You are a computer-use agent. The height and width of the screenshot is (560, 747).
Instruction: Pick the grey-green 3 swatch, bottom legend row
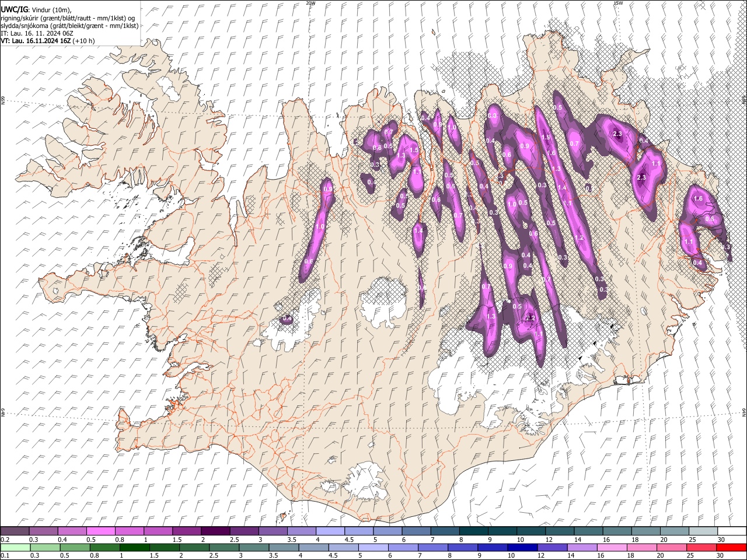(254, 547)
